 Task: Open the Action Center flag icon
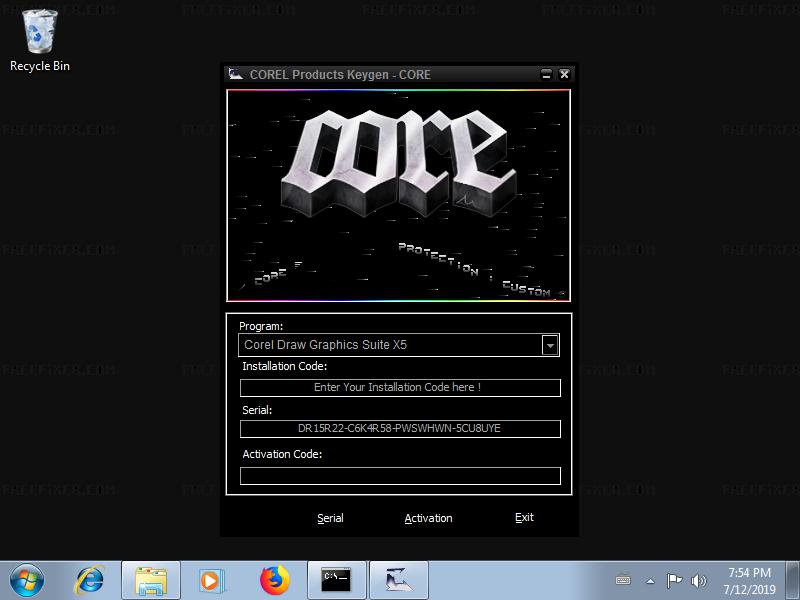[674, 581]
